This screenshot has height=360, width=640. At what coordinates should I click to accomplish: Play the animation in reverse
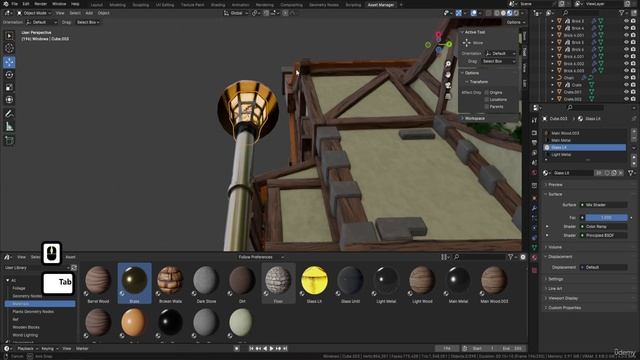coord(265,349)
